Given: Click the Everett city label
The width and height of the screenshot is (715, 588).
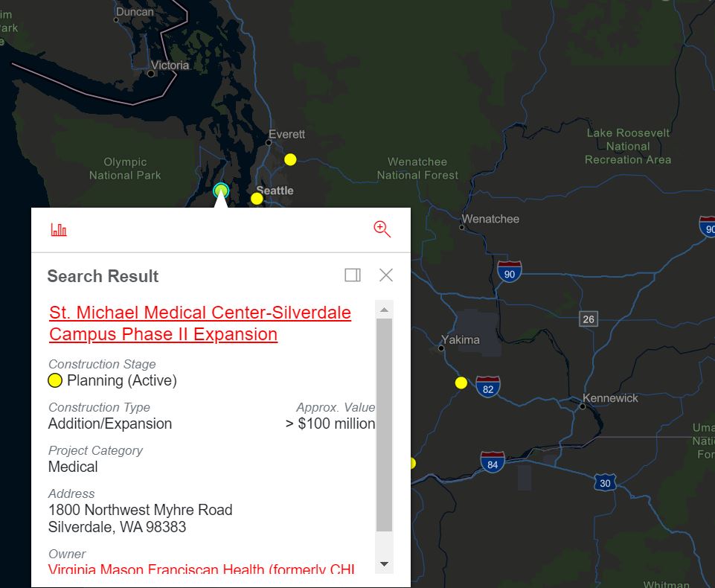Looking at the screenshot, I should coord(287,134).
